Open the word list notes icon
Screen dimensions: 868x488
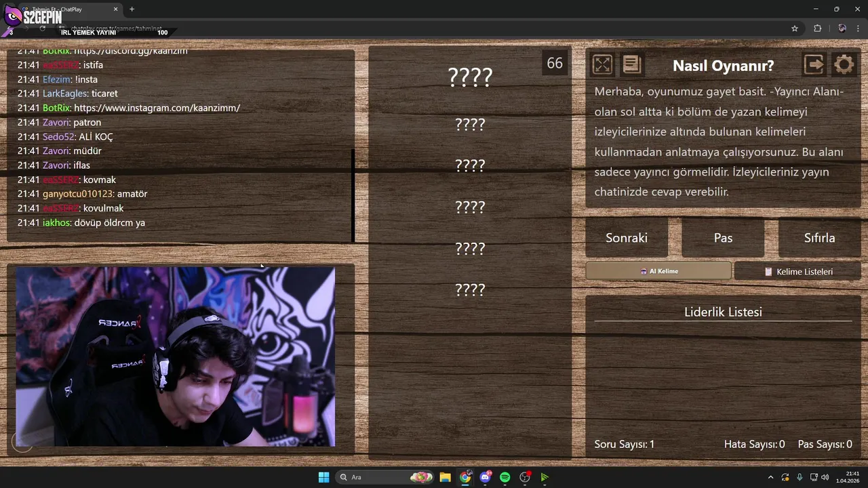632,64
